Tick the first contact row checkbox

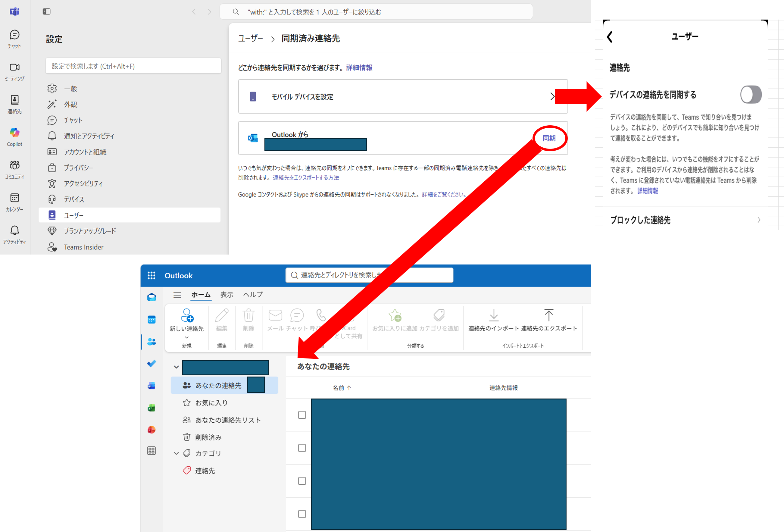tap(302, 415)
